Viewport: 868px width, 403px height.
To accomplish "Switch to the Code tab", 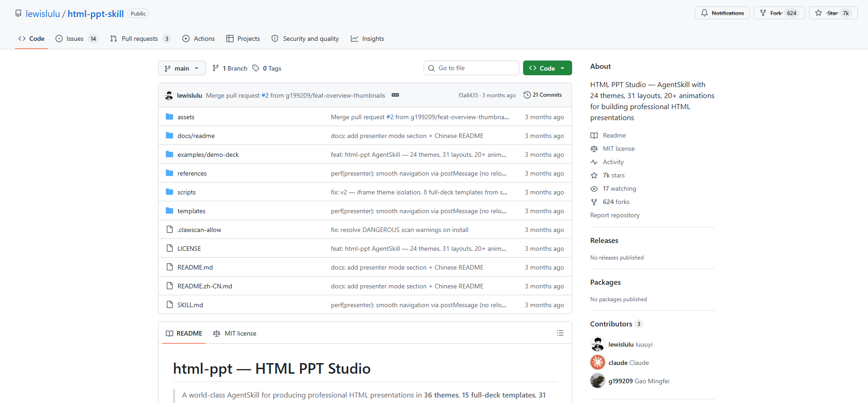I will point(31,39).
